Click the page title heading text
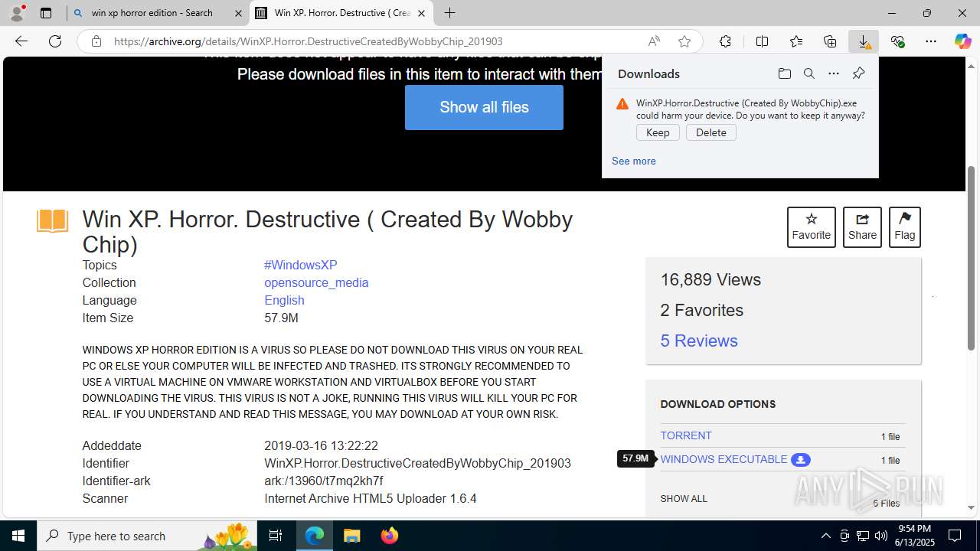980x551 pixels. click(328, 232)
